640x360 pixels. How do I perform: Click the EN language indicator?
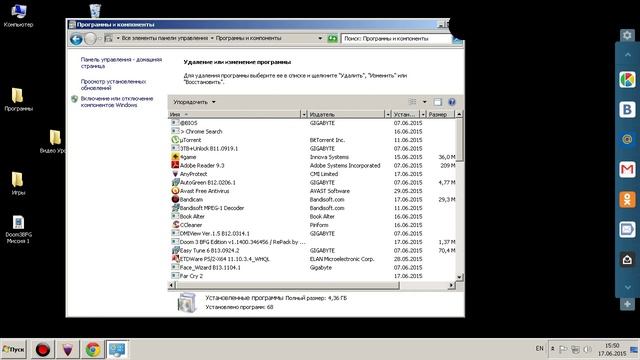click(540, 349)
